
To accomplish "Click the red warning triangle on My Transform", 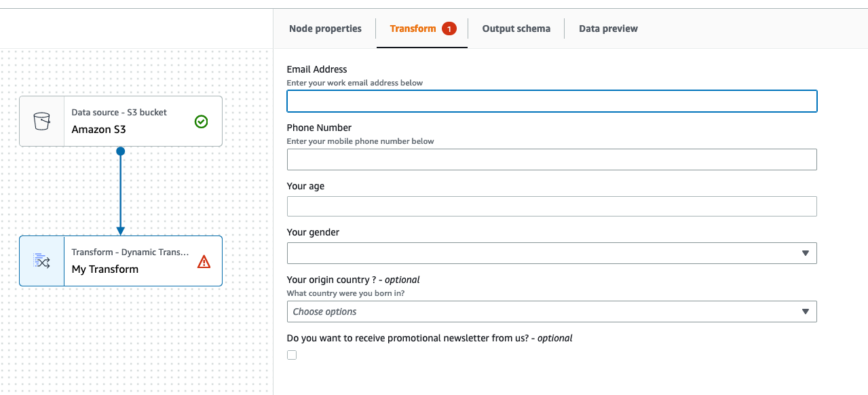I will [204, 261].
